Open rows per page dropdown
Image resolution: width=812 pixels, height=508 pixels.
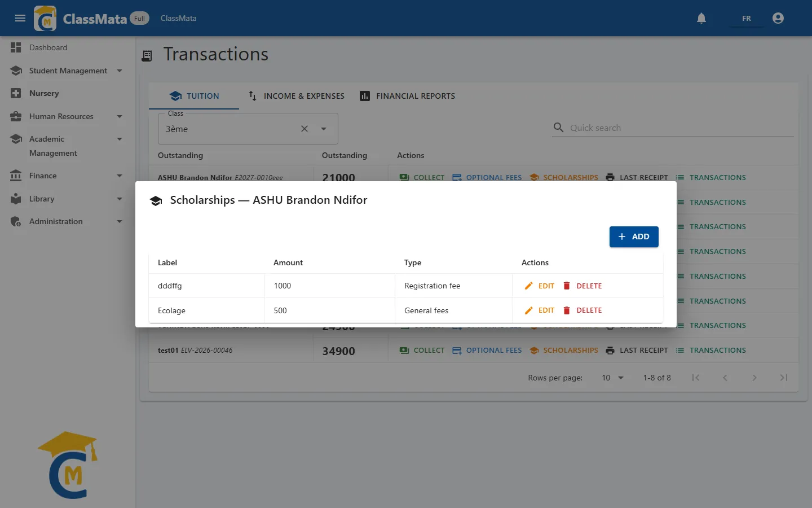pos(612,378)
